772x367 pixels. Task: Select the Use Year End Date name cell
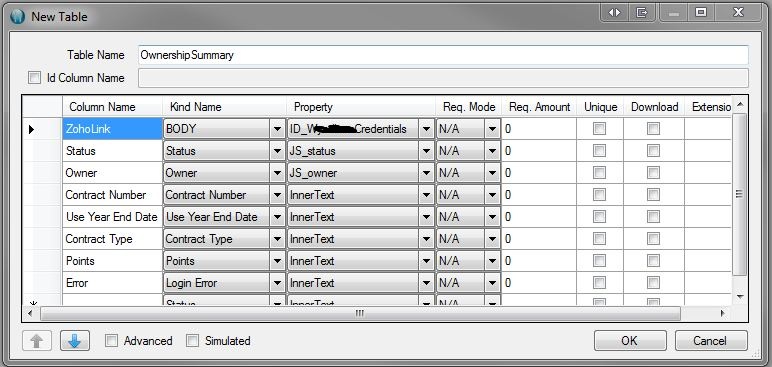[x=113, y=217]
